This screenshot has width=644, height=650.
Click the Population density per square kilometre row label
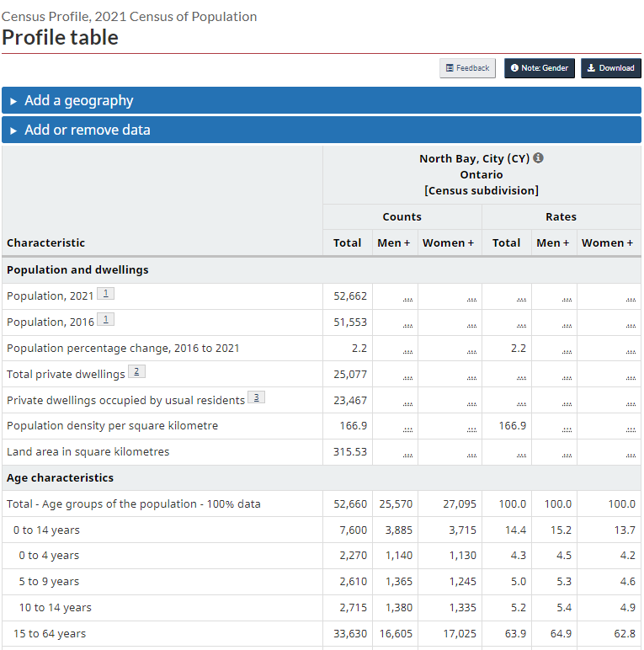click(x=112, y=426)
